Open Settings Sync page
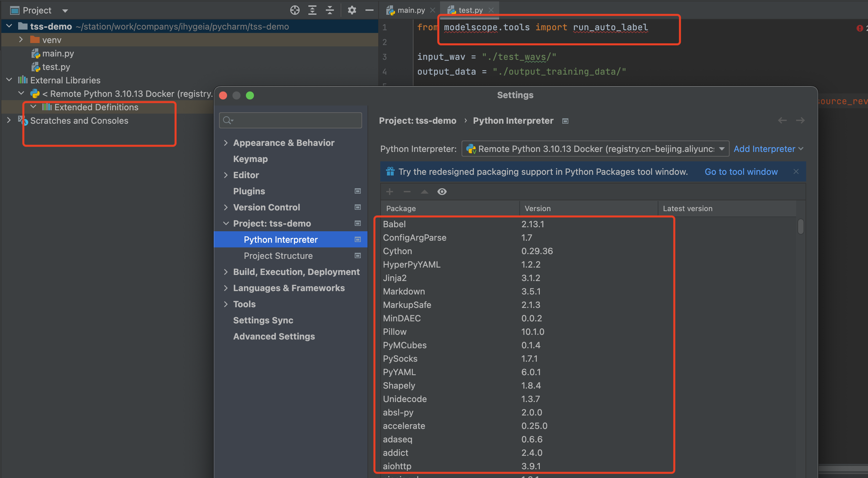This screenshot has height=478, width=868. pos(263,320)
